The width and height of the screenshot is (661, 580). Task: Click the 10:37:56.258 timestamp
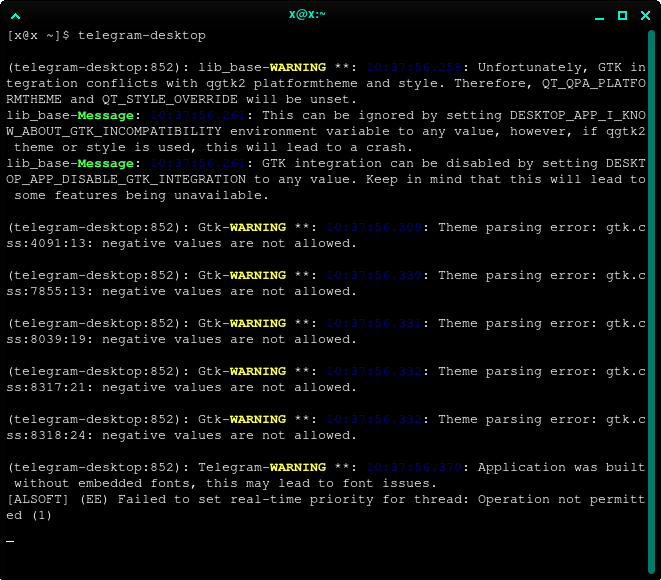[x=414, y=67]
